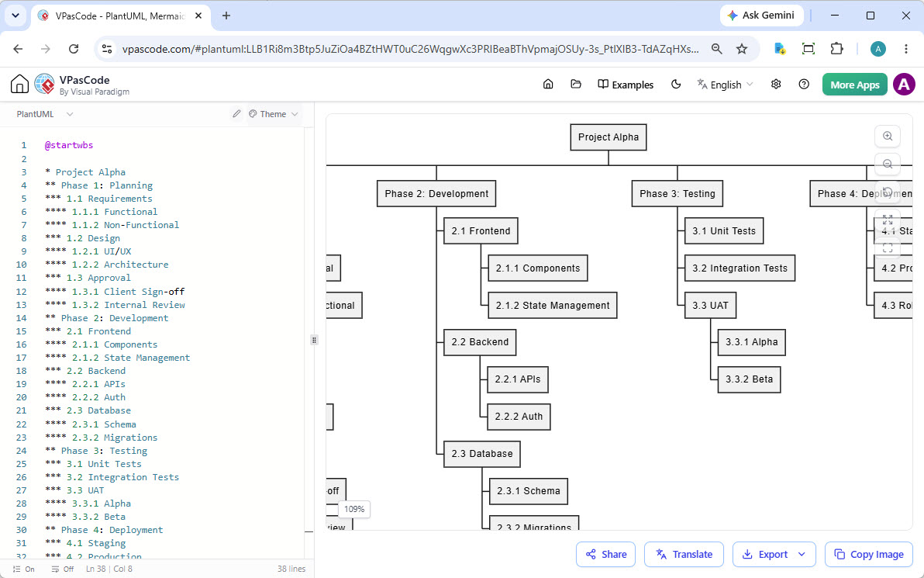Viewport: 924px width, 578px height.
Task: Click the 2.3.1 Schema diagram node
Action: 528,490
